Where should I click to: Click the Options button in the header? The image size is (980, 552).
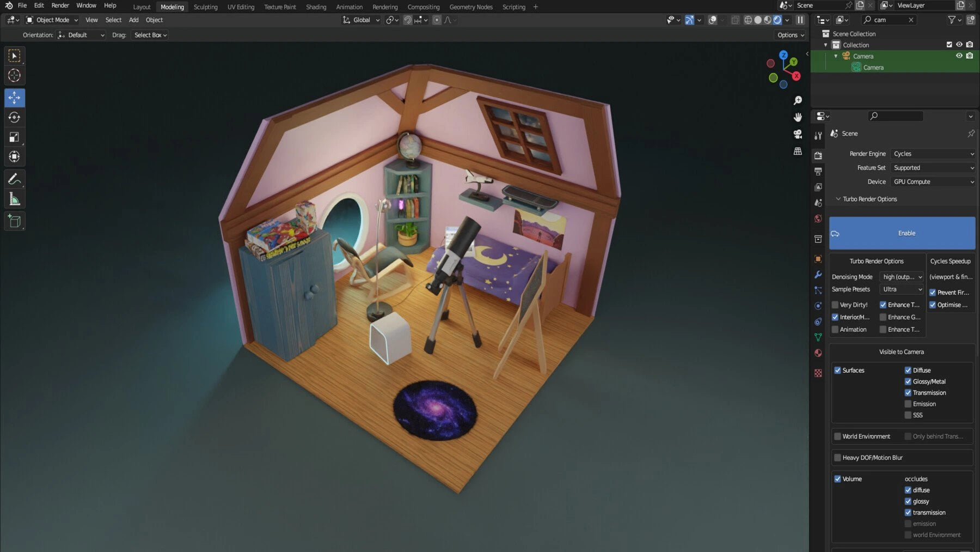(x=791, y=35)
